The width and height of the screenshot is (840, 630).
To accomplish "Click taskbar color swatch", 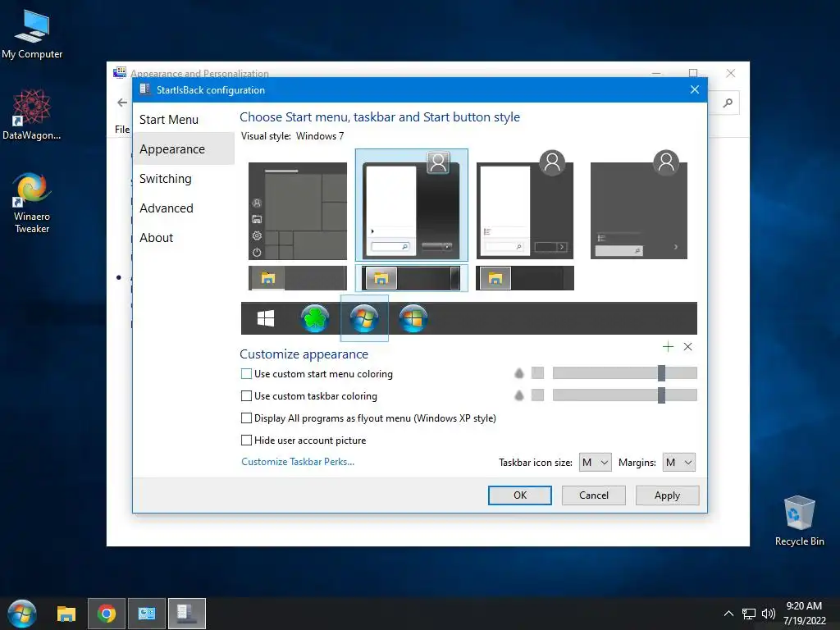I will [x=537, y=395].
